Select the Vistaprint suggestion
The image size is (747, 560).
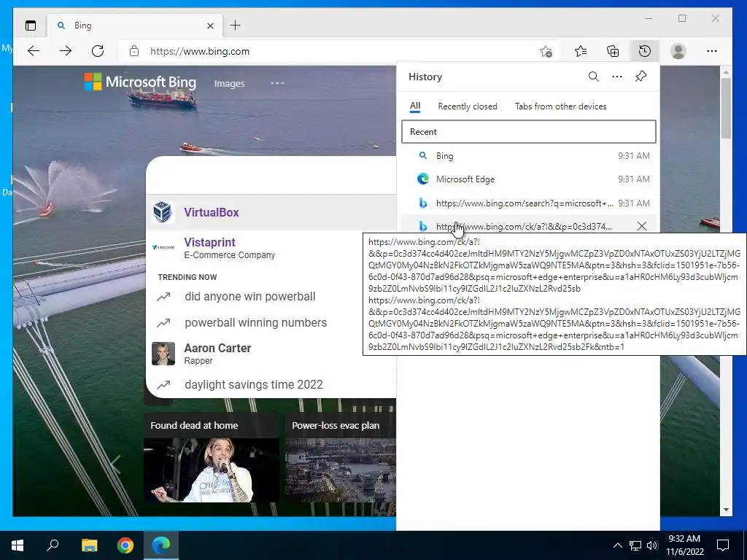pos(271,248)
